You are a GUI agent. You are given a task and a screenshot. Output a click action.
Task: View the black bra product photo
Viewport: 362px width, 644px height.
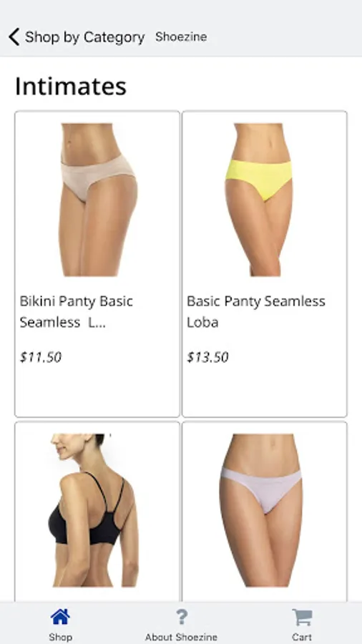click(94, 510)
